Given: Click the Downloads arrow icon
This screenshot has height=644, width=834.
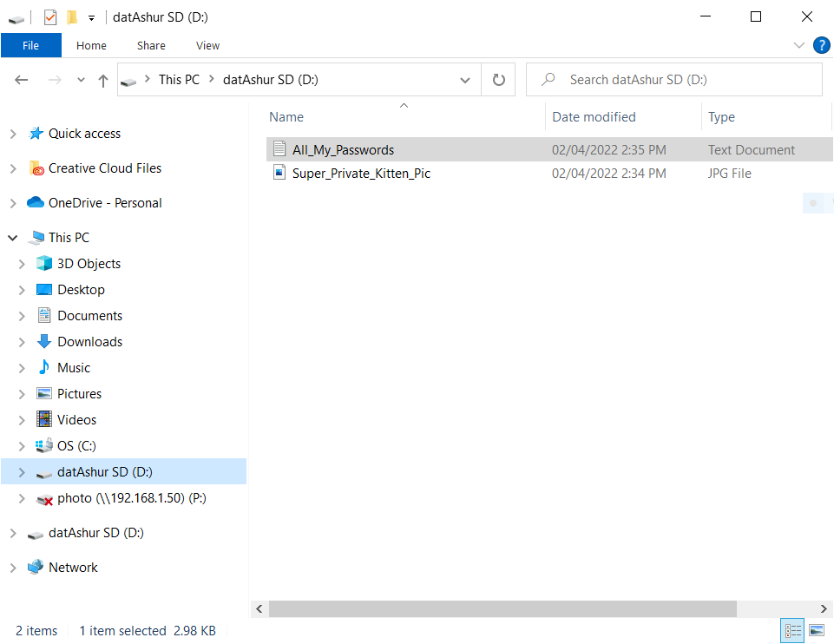Looking at the screenshot, I should coord(44,341).
